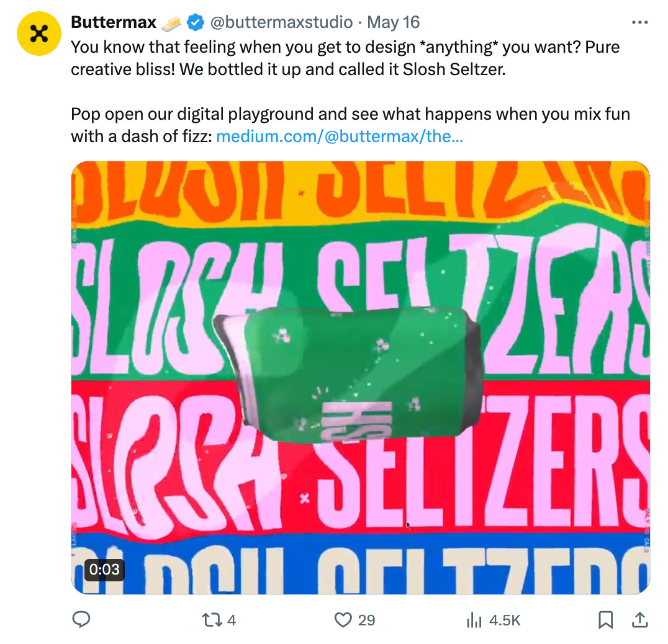Like the tweet with the heart icon

[x=343, y=620]
